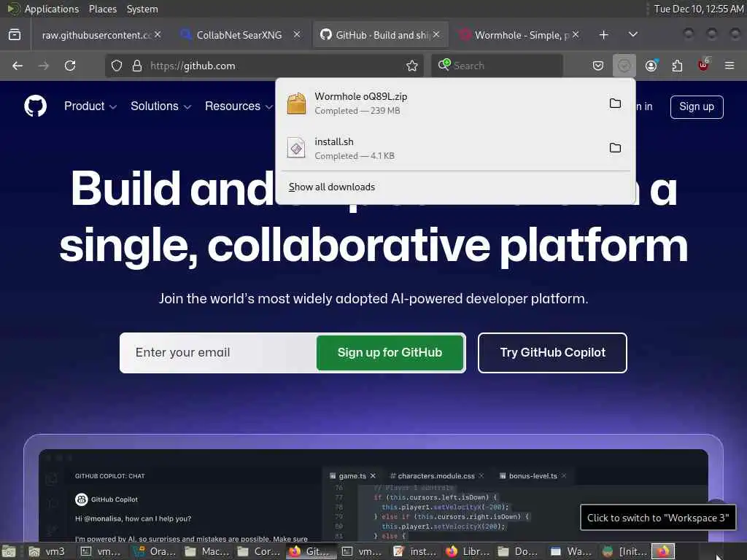747x560 pixels.
Task: Toggle the downloads panel toolbar button
Action: 624,66
